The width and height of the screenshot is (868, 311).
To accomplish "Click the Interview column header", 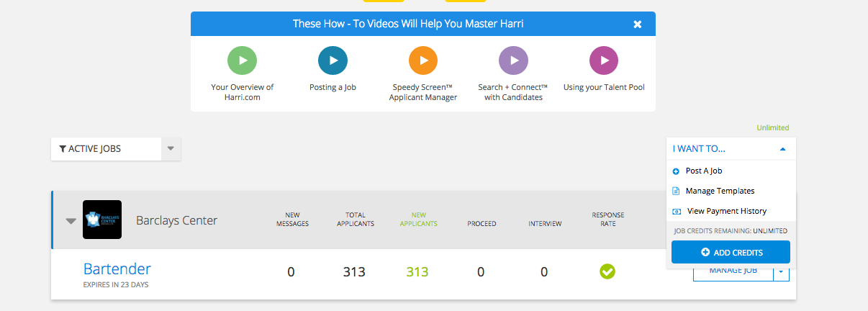I will [545, 224].
